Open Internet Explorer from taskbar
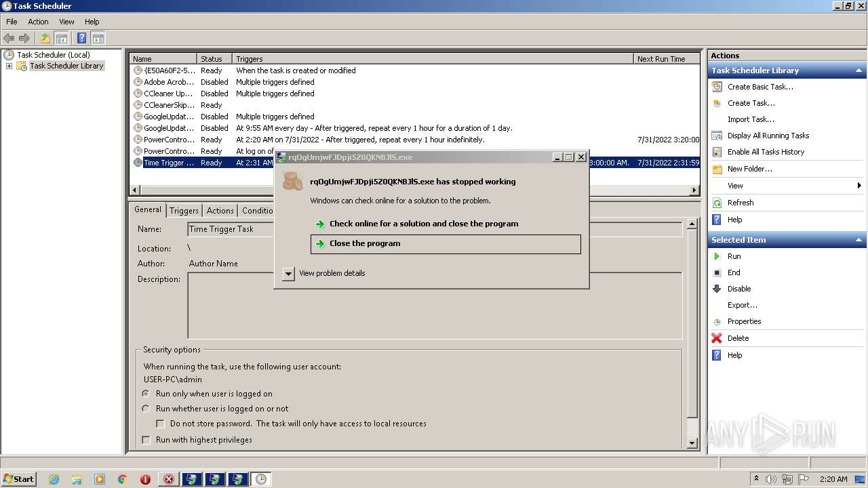Screen dimensions: 868x488 point(54,479)
